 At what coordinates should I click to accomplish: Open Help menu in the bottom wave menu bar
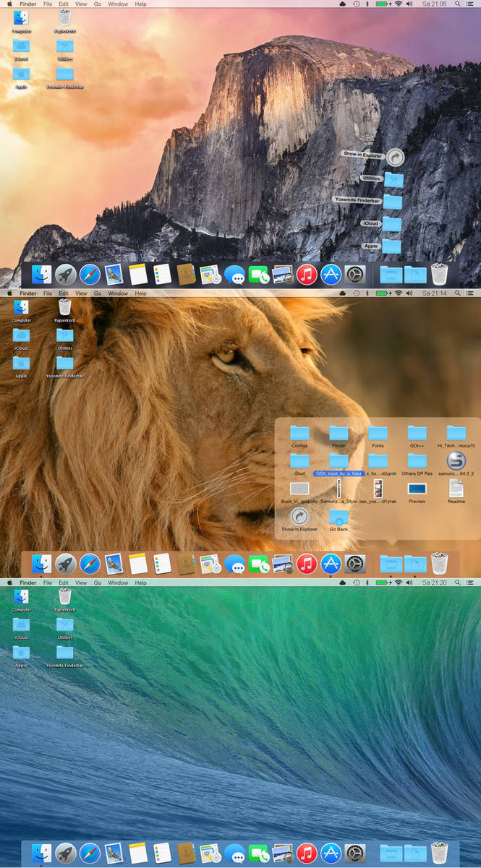pyautogui.click(x=140, y=583)
